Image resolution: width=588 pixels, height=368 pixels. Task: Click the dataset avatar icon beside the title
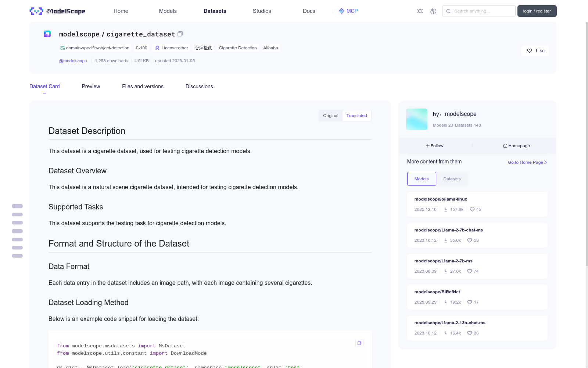pos(47,34)
